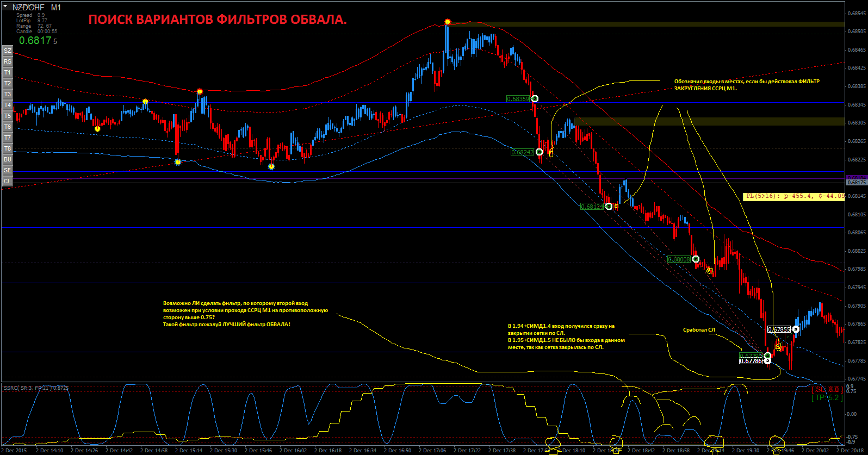Click the circle marker beside 0.67855
868x455 pixels.
[x=796, y=329]
